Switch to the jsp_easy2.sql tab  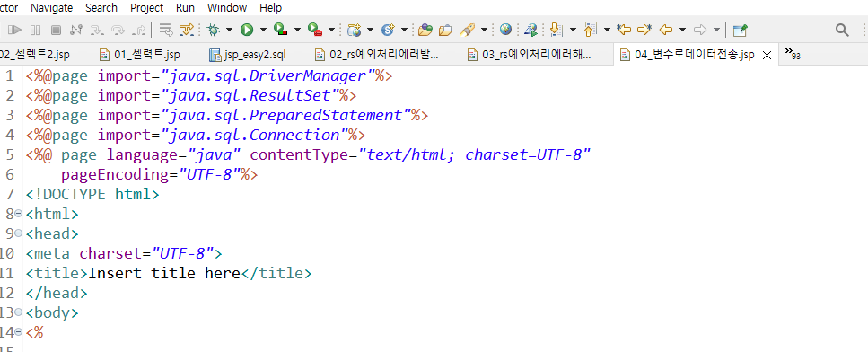pos(248,55)
